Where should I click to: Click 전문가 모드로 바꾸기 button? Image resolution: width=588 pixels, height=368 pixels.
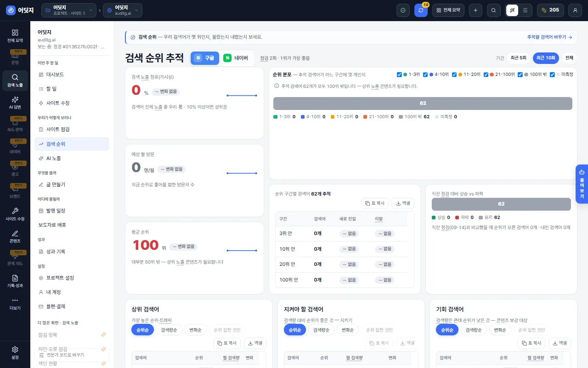point(72,355)
